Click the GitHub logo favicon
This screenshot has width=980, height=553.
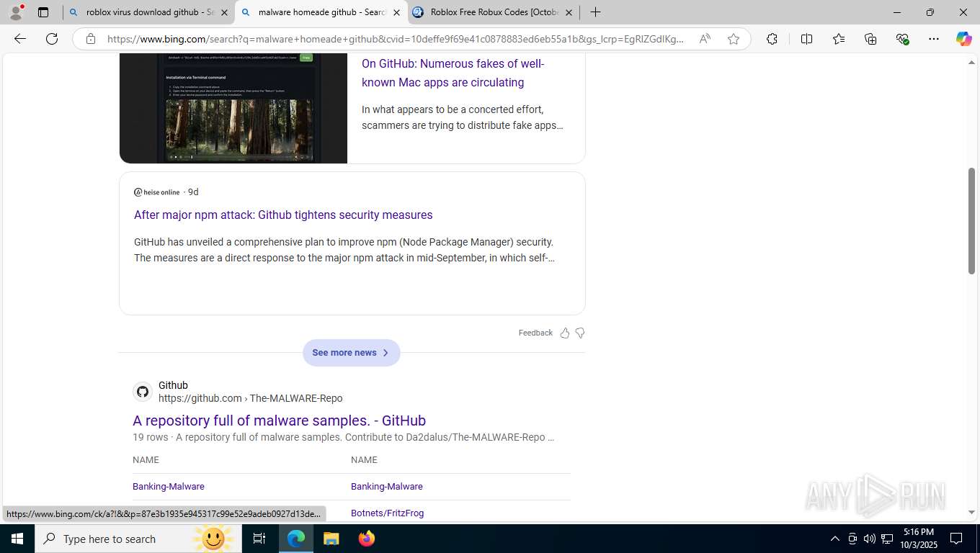click(143, 392)
